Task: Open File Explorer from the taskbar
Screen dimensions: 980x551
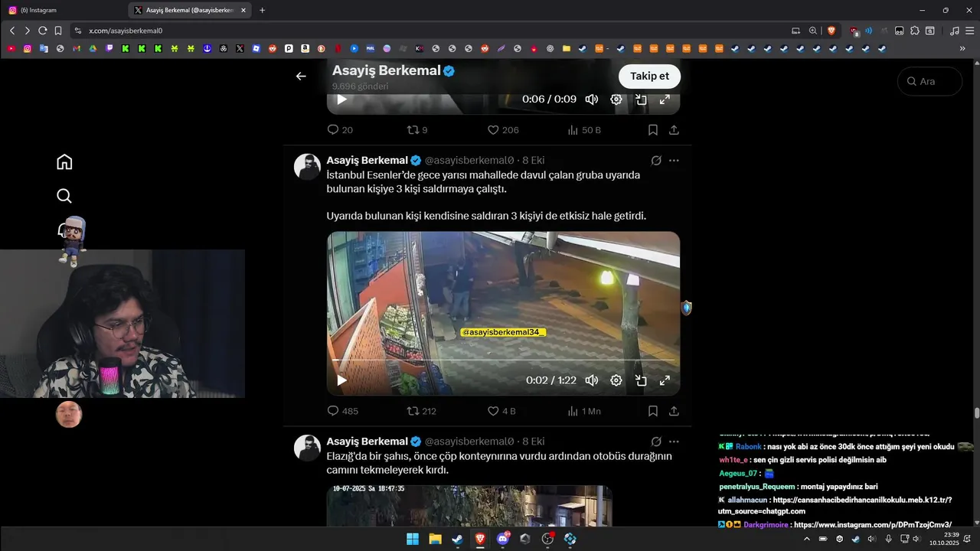Action: coord(435,539)
